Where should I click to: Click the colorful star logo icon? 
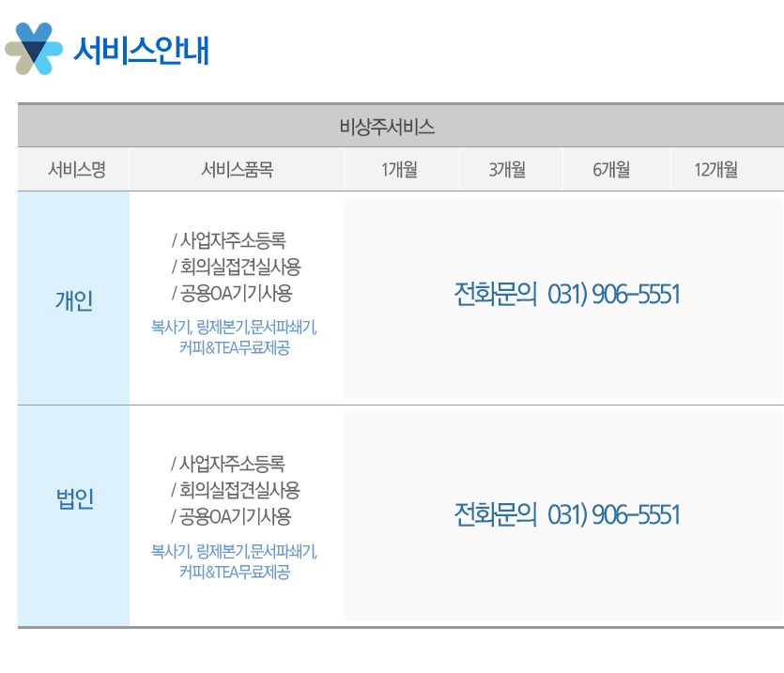click(x=34, y=49)
